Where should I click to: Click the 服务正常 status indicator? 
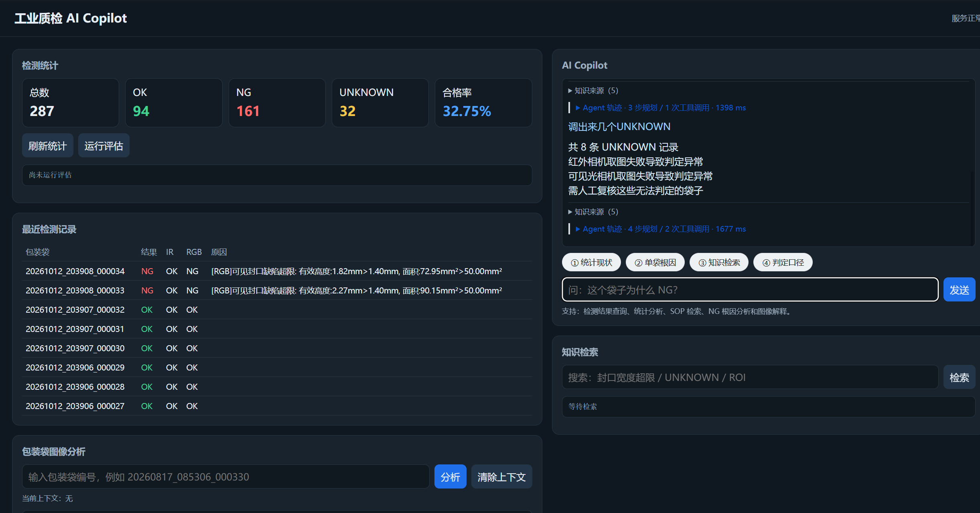pos(966,18)
